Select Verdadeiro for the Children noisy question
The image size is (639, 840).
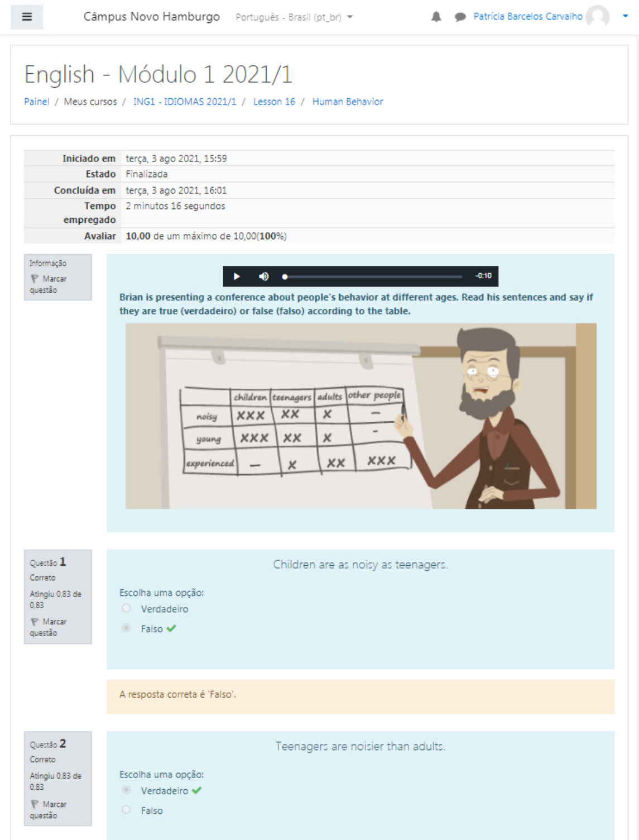tap(127, 608)
